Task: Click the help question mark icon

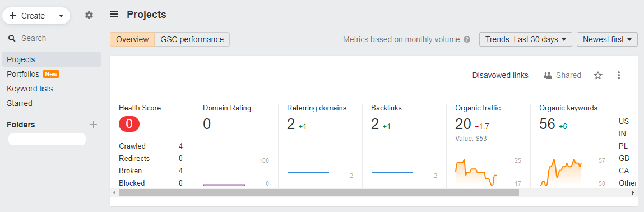Action: click(x=466, y=39)
